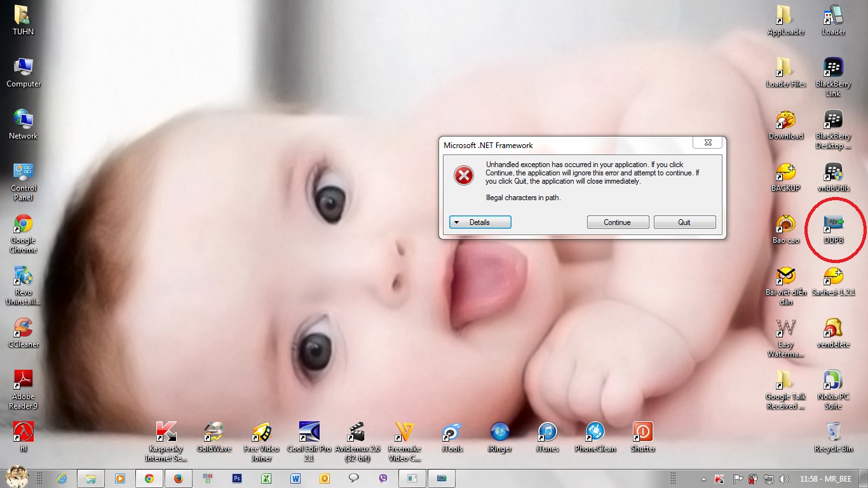Click the volume speaker icon in tray
This screenshot has width=868, height=488.
pyautogui.click(x=784, y=479)
